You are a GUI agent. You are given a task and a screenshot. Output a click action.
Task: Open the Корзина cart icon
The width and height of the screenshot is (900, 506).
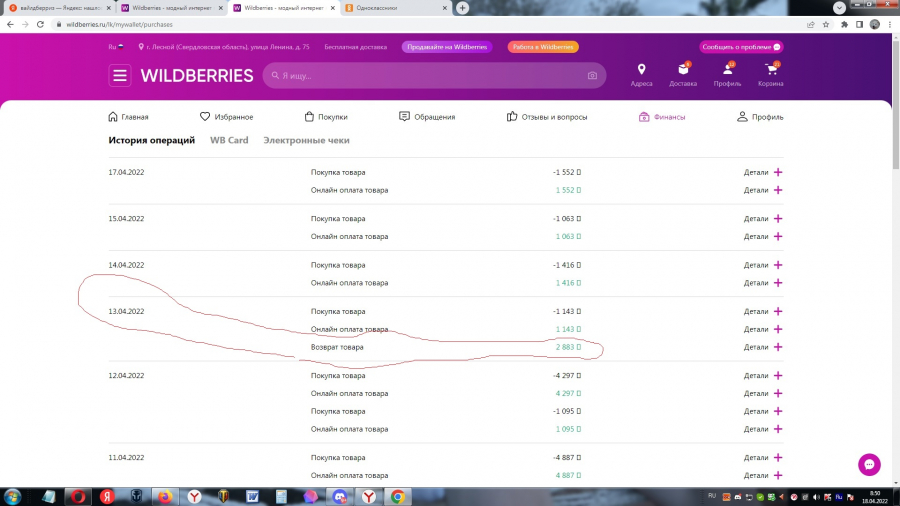[771, 69]
